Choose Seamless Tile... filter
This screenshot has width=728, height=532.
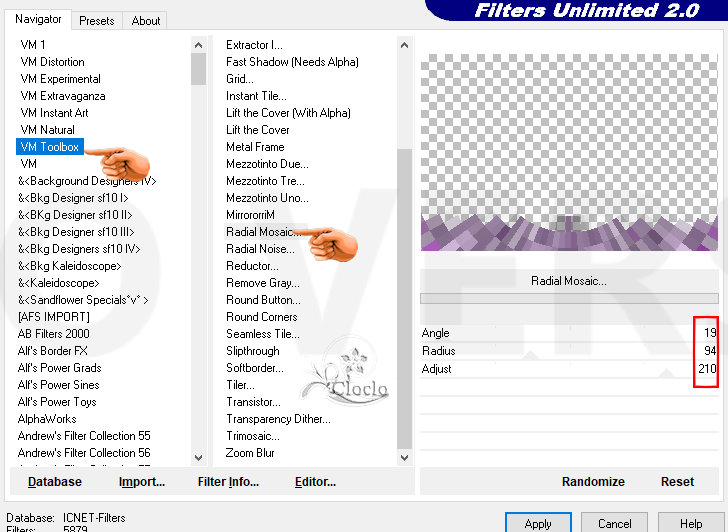coord(263,334)
